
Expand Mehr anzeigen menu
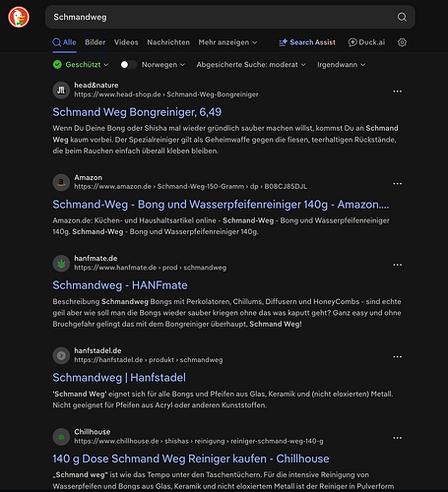pos(227,42)
